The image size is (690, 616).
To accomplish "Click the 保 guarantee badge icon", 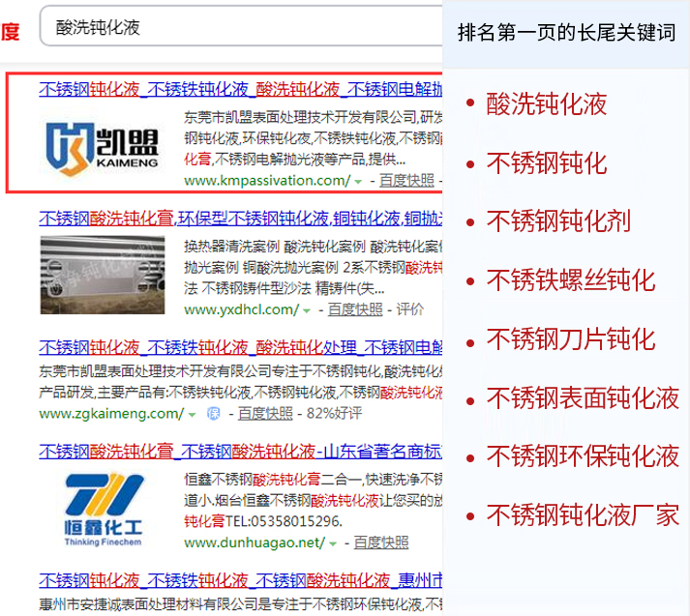I will pyautogui.click(x=214, y=413).
